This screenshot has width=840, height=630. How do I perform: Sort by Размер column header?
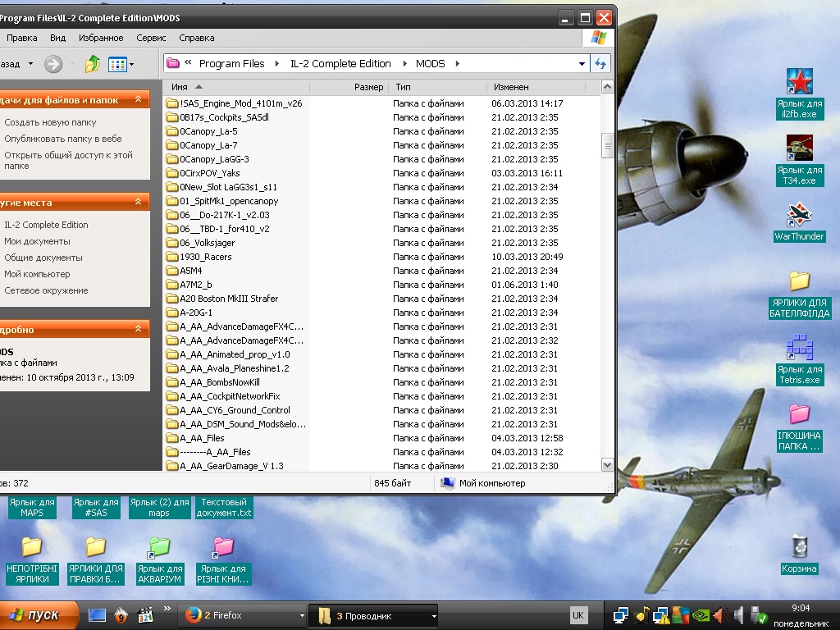point(350,87)
